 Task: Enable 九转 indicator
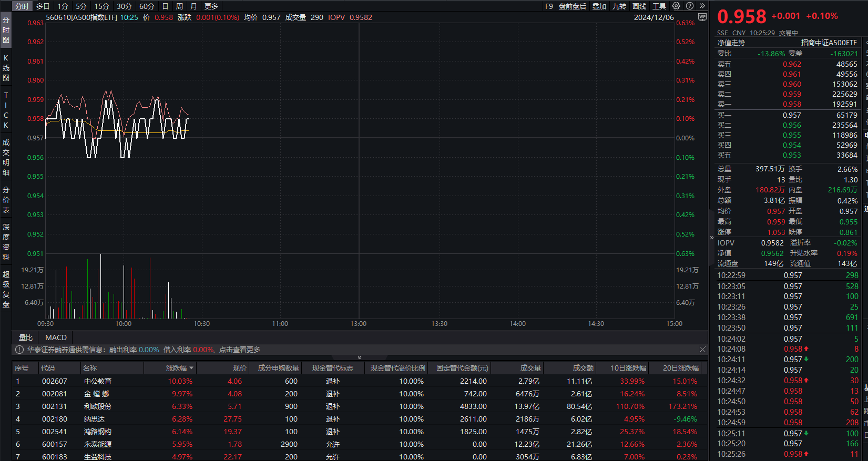click(619, 6)
